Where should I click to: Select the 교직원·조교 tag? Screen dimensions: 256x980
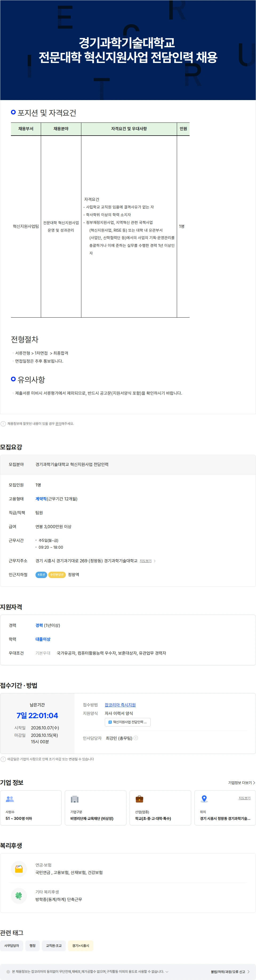[54, 946]
